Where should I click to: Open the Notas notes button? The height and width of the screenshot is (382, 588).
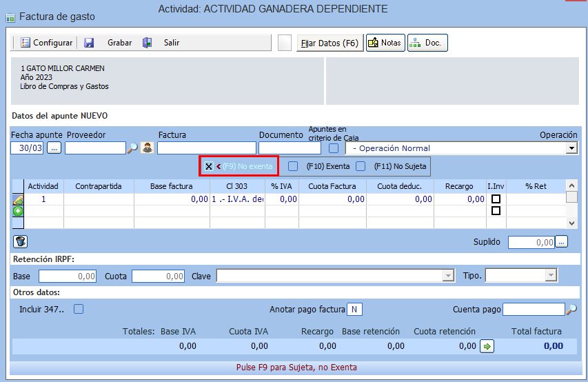point(385,43)
